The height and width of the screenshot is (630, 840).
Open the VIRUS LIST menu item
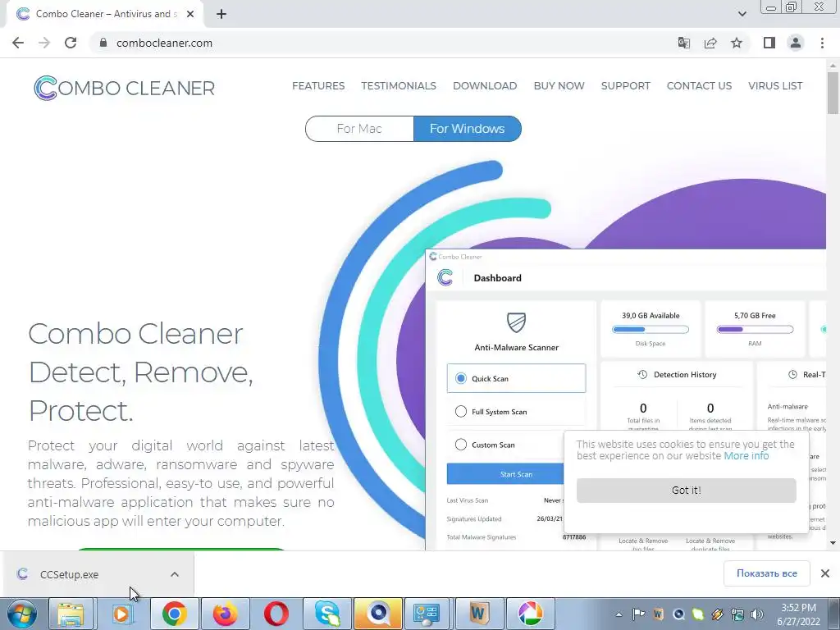pyautogui.click(x=775, y=85)
